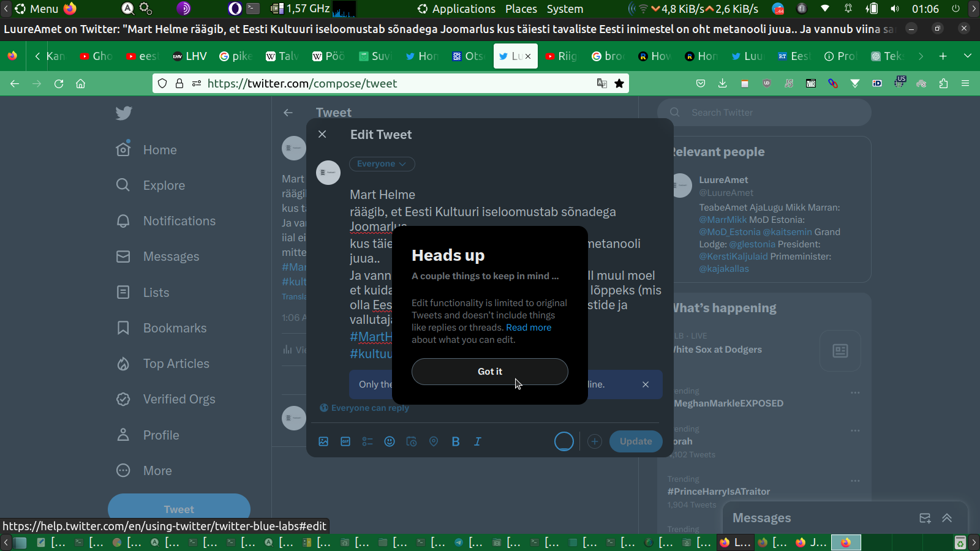The image size is (980, 551).
Task: Focus the Search Twitter field
Action: coord(764,113)
